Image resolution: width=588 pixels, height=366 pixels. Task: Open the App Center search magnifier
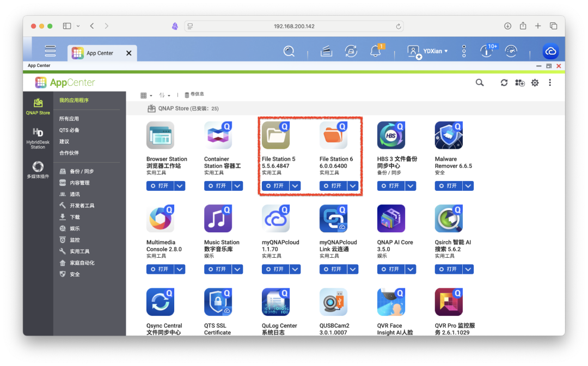click(x=479, y=82)
